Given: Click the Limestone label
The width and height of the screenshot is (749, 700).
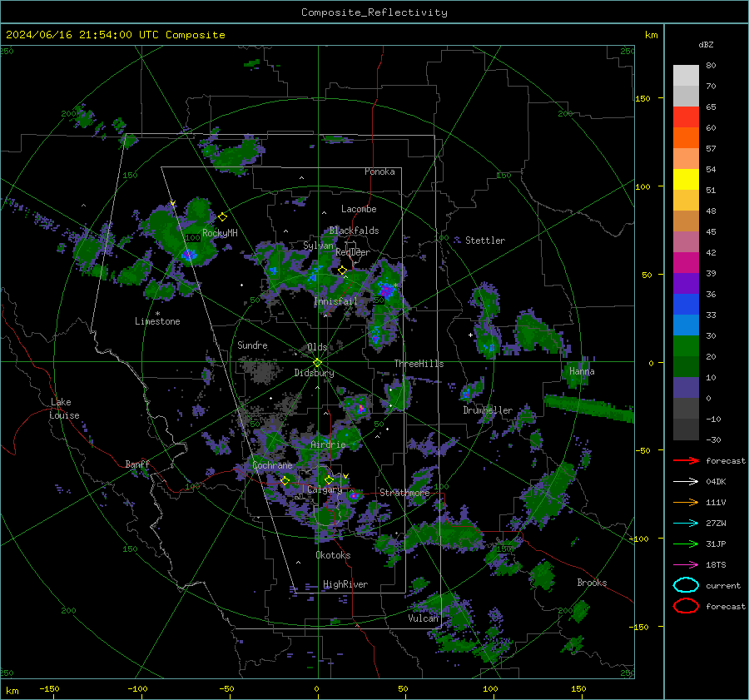Looking at the screenshot, I should (157, 321).
